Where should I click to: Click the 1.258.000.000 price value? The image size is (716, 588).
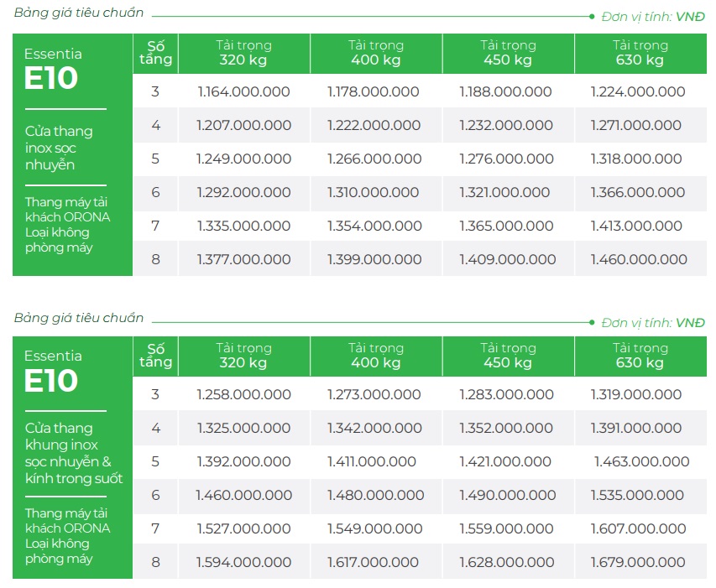pyautogui.click(x=243, y=395)
